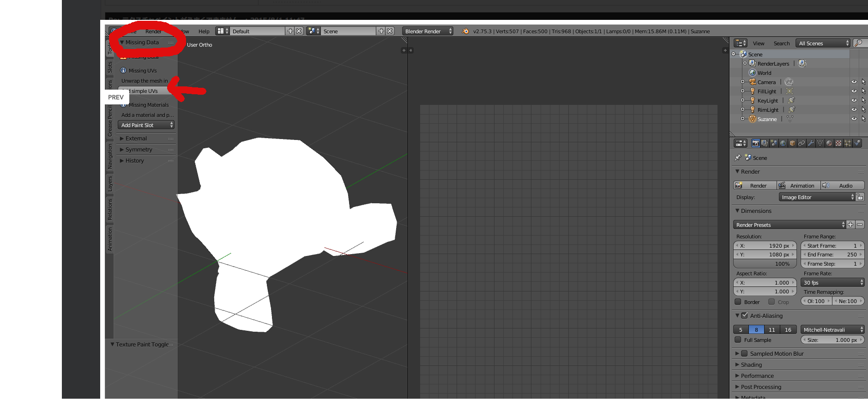Open the Modifiers wrench tab icon
The width and height of the screenshot is (868, 401).
click(811, 143)
